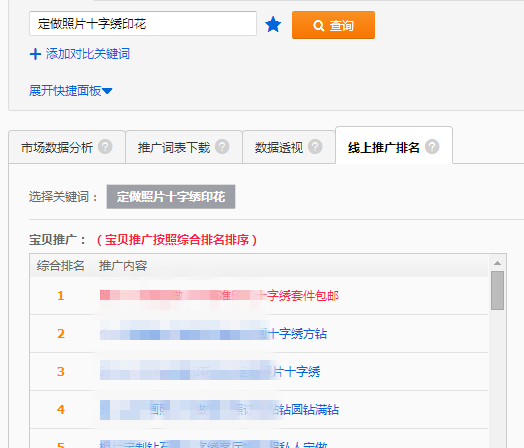Click scroll up arrow of ranking list

[x=497, y=263]
